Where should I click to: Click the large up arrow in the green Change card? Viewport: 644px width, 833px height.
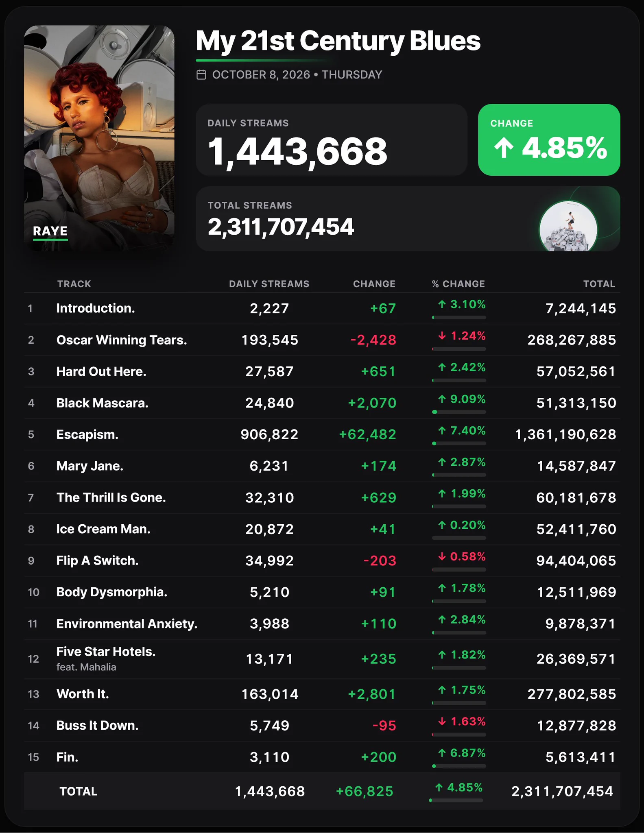tap(504, 148)
